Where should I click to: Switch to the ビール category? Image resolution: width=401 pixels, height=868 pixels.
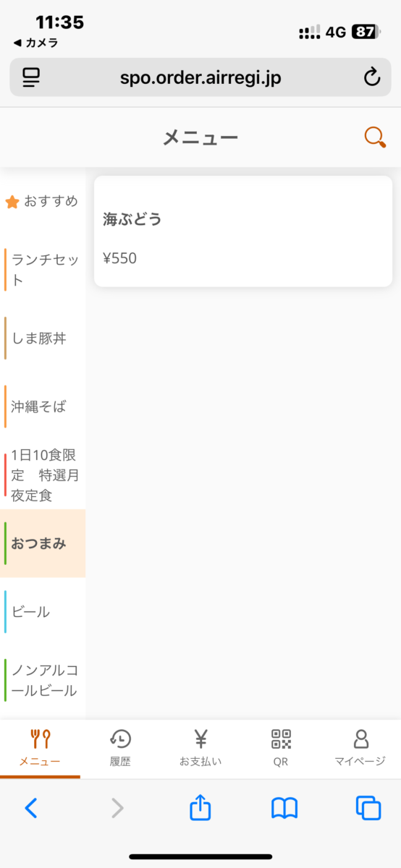point(43,612)
